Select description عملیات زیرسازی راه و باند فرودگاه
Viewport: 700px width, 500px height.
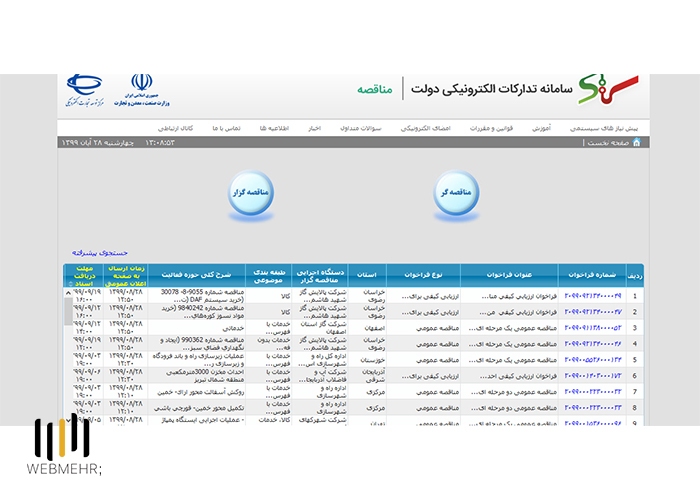pos(198,360)
